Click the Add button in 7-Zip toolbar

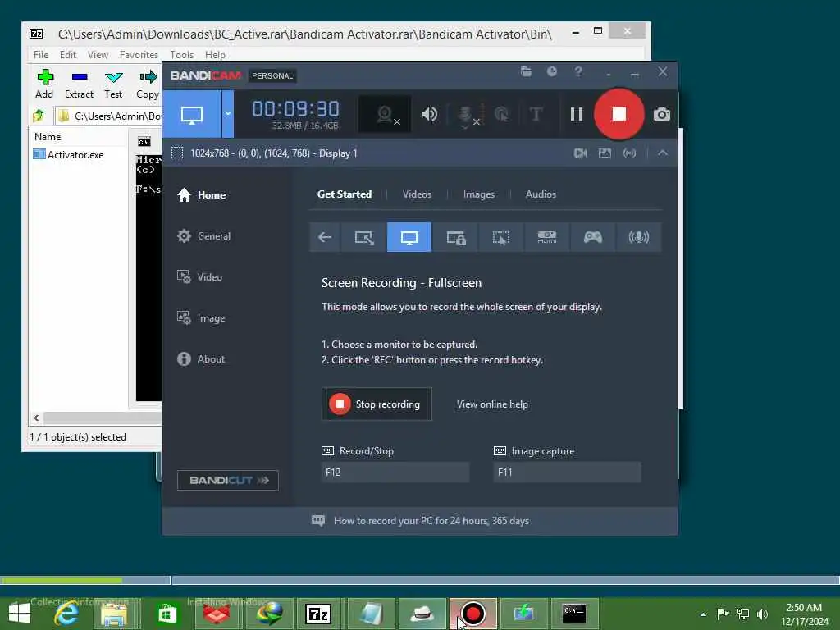(x=44, y=84)
